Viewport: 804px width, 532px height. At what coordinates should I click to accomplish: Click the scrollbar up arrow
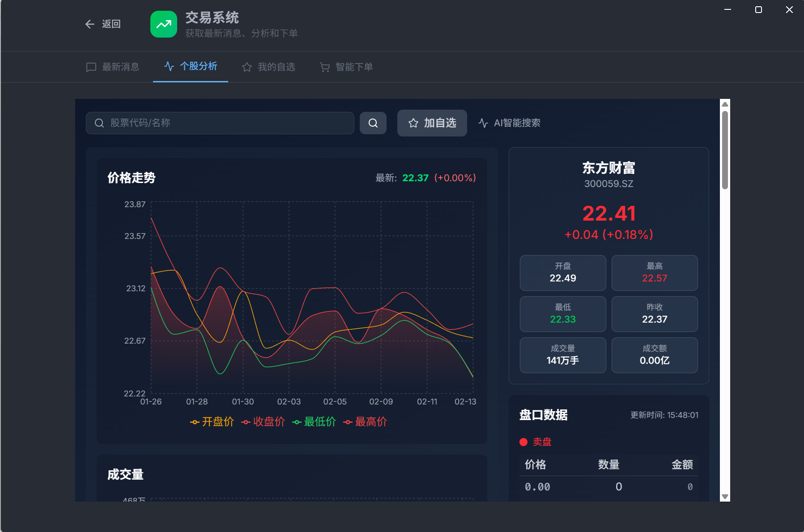click(725, 104)
